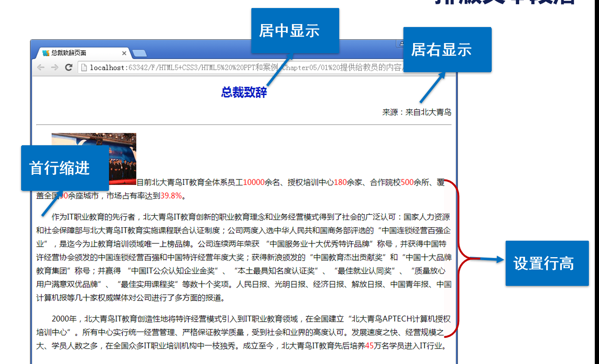The image size is (599, 364).
Task: Click the browser back arrow
Action: (41, 68)
